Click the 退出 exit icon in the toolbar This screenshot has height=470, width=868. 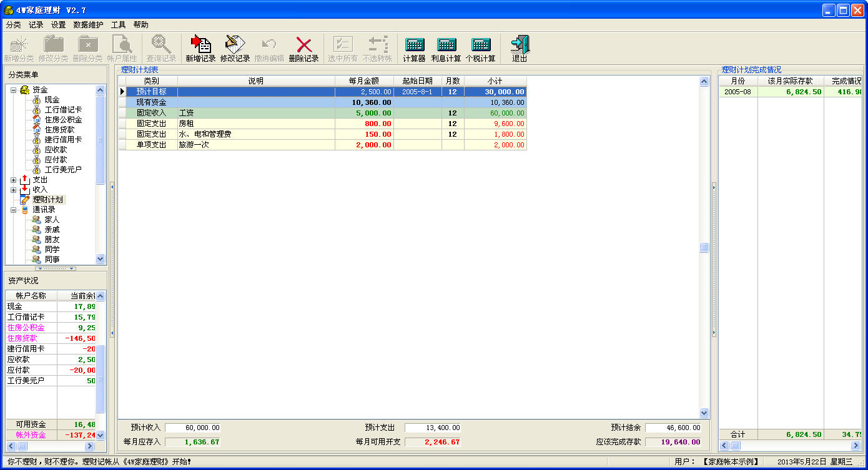520,45
